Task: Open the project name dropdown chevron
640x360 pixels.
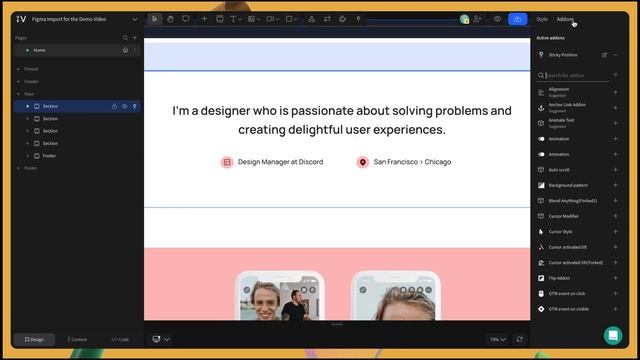Action: click(x=134, y=20)
